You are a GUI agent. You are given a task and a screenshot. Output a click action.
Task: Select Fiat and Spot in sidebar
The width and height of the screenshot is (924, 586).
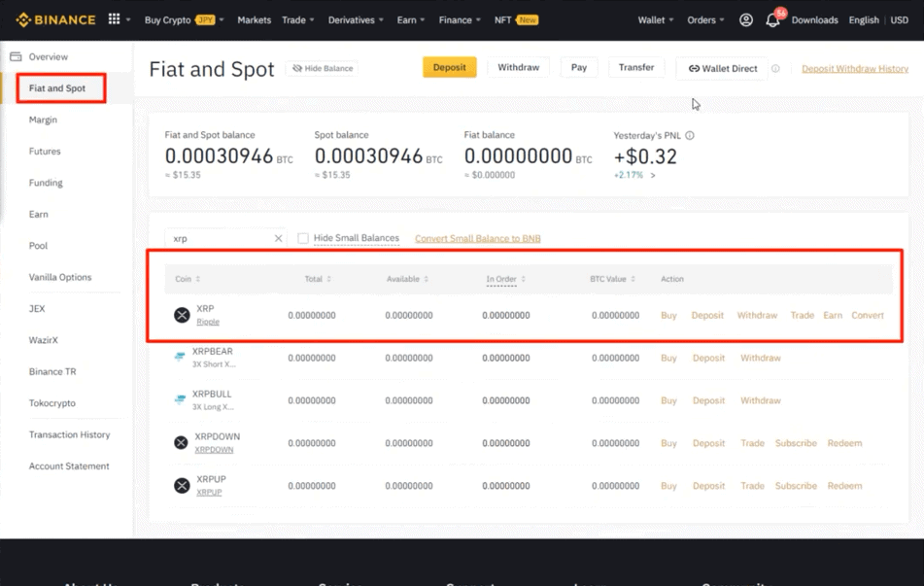tap(57, 87)
